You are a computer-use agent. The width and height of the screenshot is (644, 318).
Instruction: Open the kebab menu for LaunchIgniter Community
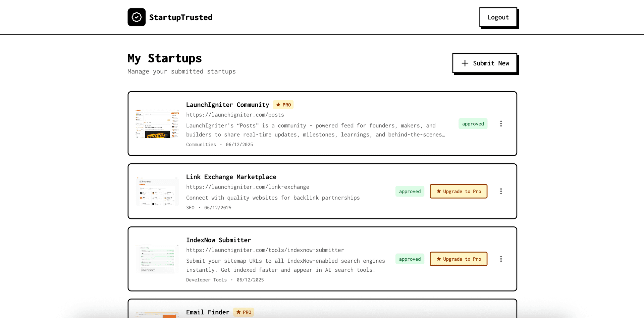pos(501,123)
